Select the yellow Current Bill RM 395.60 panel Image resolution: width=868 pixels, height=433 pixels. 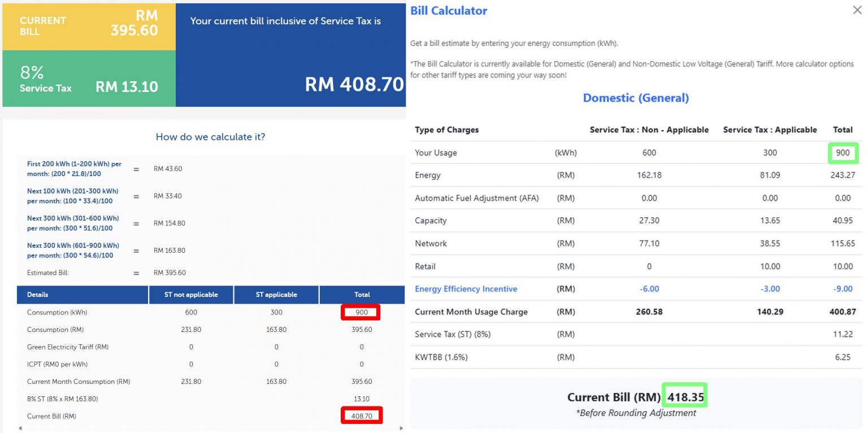(89, 26)
